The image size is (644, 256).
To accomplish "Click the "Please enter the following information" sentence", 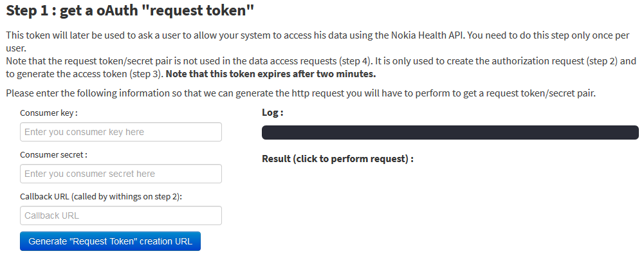I will pyautogui.click(x=300, y=93).
